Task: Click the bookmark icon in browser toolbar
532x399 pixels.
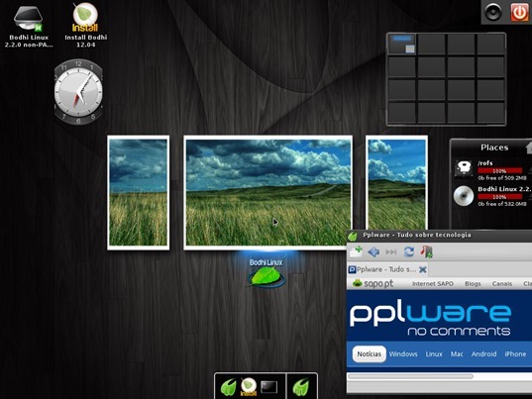Action: coord(426,251)
